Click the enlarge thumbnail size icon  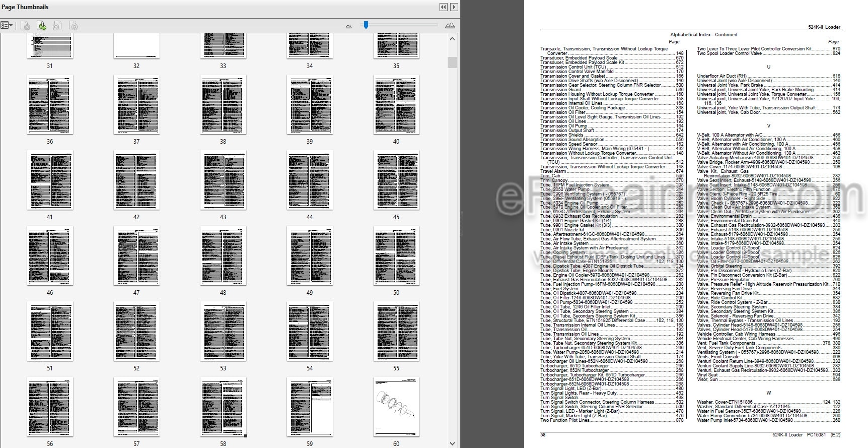(450, 26)
